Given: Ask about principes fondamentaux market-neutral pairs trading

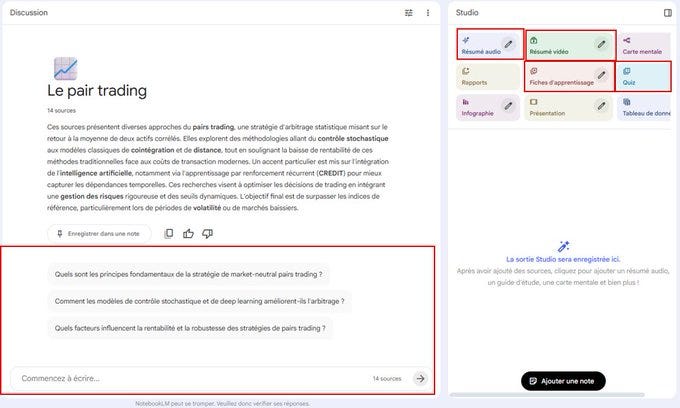Looking at the screenshot, I should point(188,274).
